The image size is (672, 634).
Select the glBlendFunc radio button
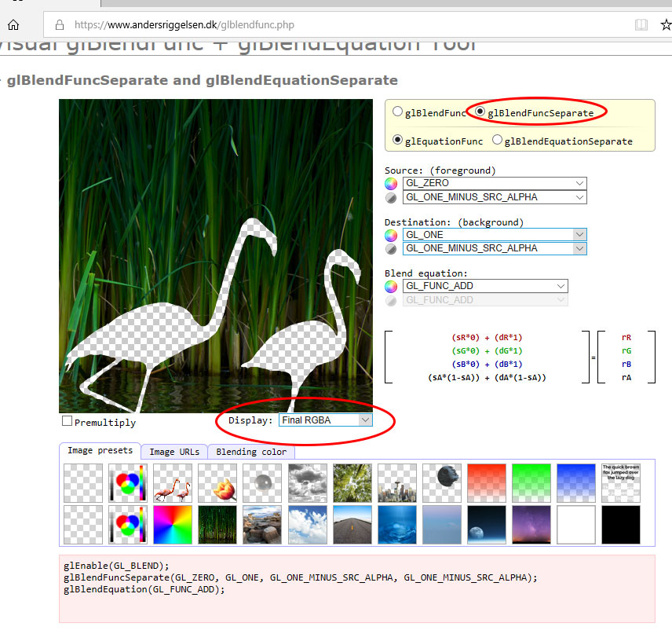pos(398,112)
